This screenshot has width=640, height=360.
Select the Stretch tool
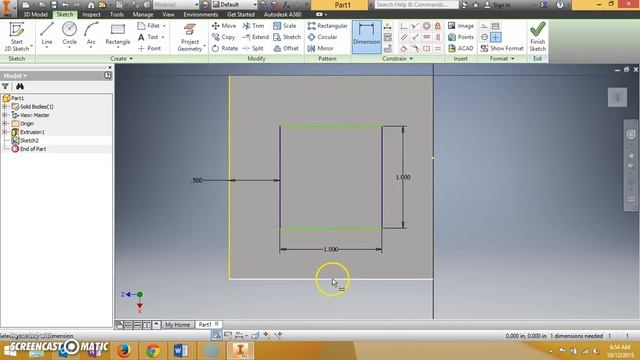coord(287,37)
